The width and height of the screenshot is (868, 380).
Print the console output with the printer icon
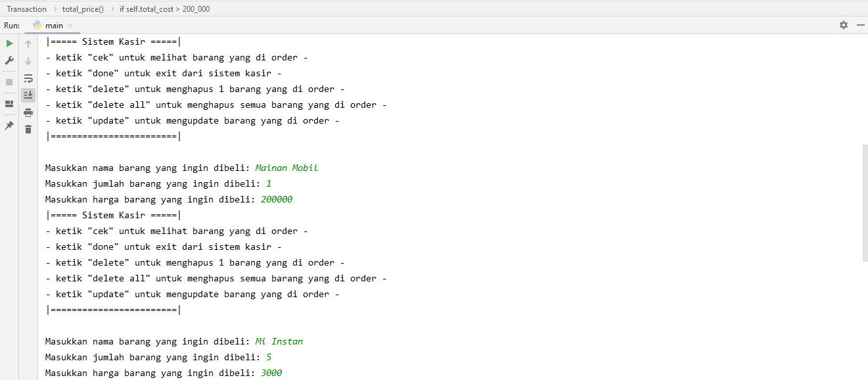pos(28,112)
